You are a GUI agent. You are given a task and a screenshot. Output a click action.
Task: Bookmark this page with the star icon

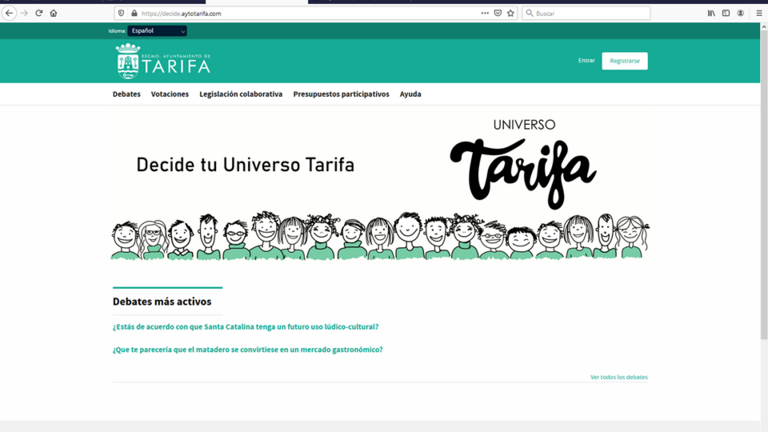(511, 13)
